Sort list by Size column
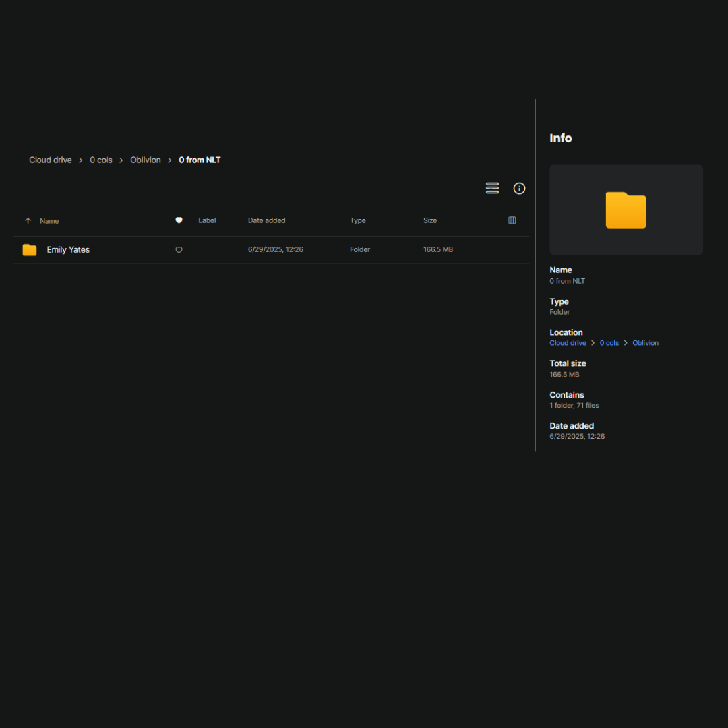This screenshot has height=728, width=728. [x=429, y=220]
